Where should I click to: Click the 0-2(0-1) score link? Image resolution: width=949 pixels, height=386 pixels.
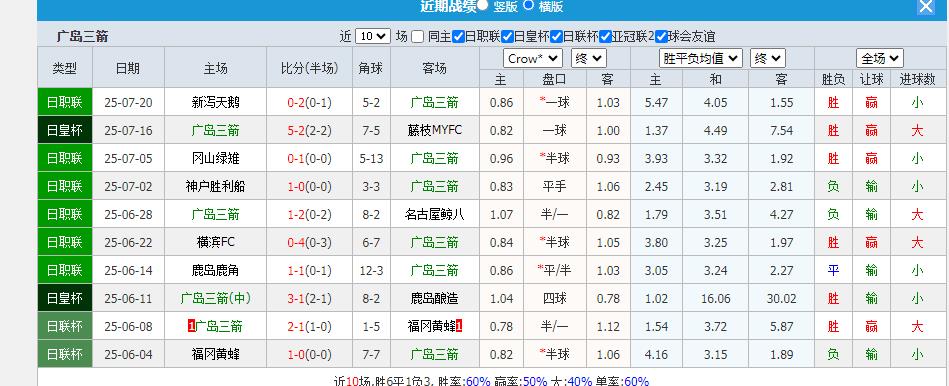coord(309,102)
